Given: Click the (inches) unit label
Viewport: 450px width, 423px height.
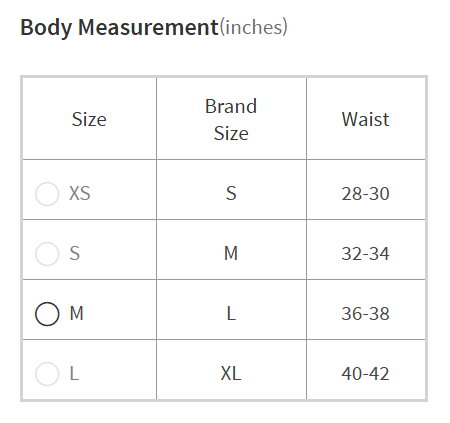Looking at the screenshot, I should point(253,27).
